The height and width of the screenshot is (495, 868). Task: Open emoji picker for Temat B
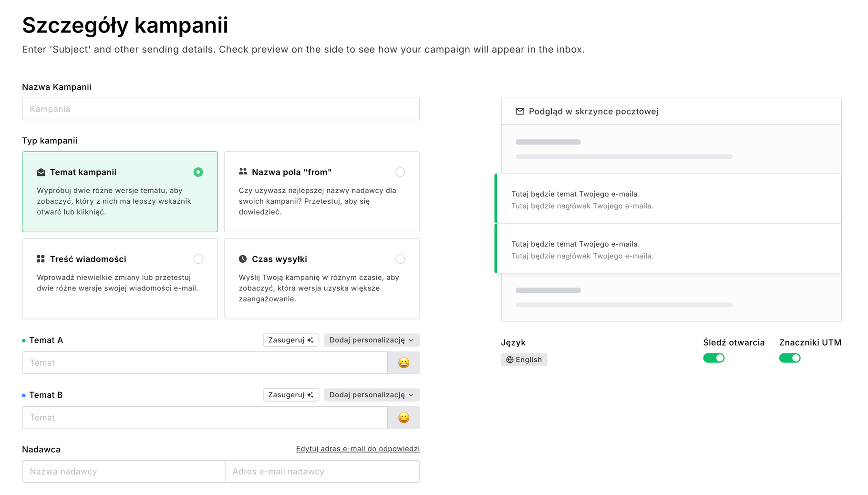tap(403, 418)
